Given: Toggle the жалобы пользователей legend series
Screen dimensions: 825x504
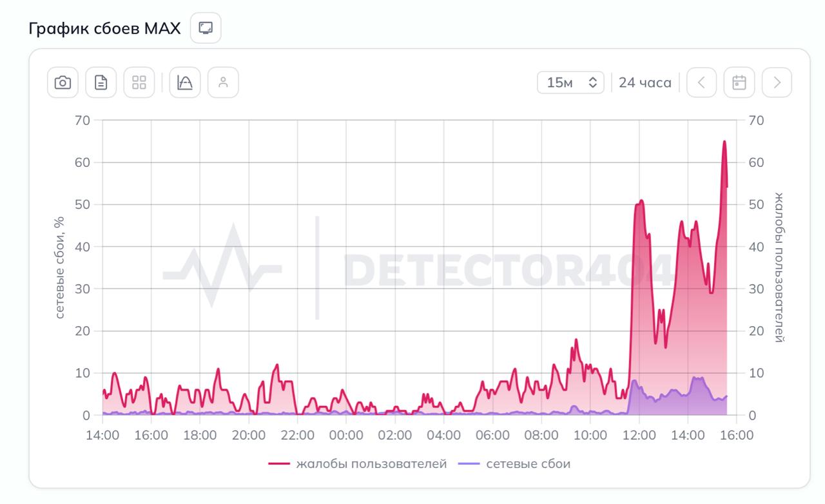Looking at the screenshot, I should (358, 463).
